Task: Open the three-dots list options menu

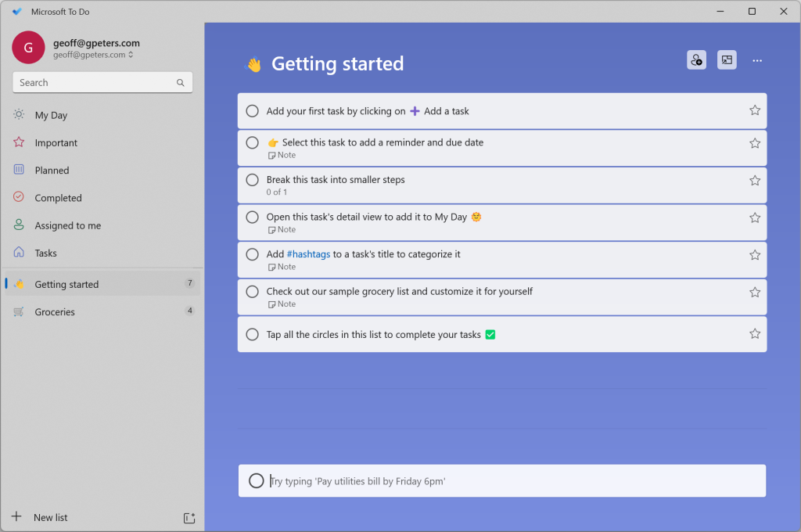Action: [x=756, y=60]
